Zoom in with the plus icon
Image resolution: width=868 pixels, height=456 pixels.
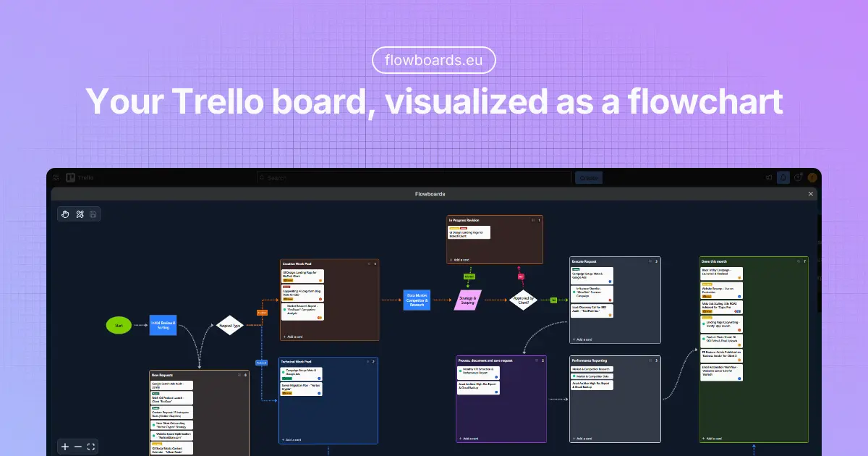coord(65,447)
